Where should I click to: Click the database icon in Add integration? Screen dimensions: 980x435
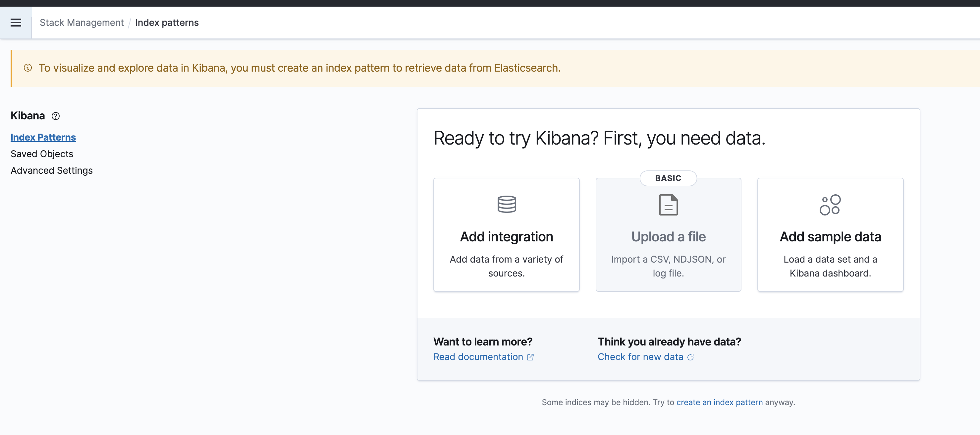(x=506, y=204)
